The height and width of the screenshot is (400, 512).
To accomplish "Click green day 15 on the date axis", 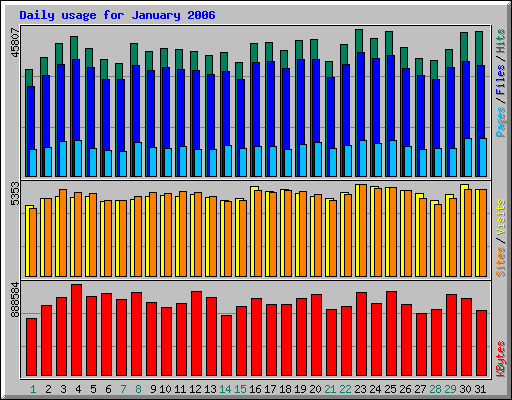I will [240, 389].
